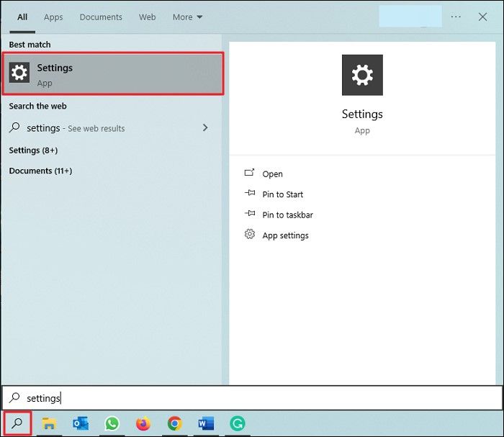The image size is (504, 437).
Task: Open App settings from the preview pane
Action: tap(285, 235)
